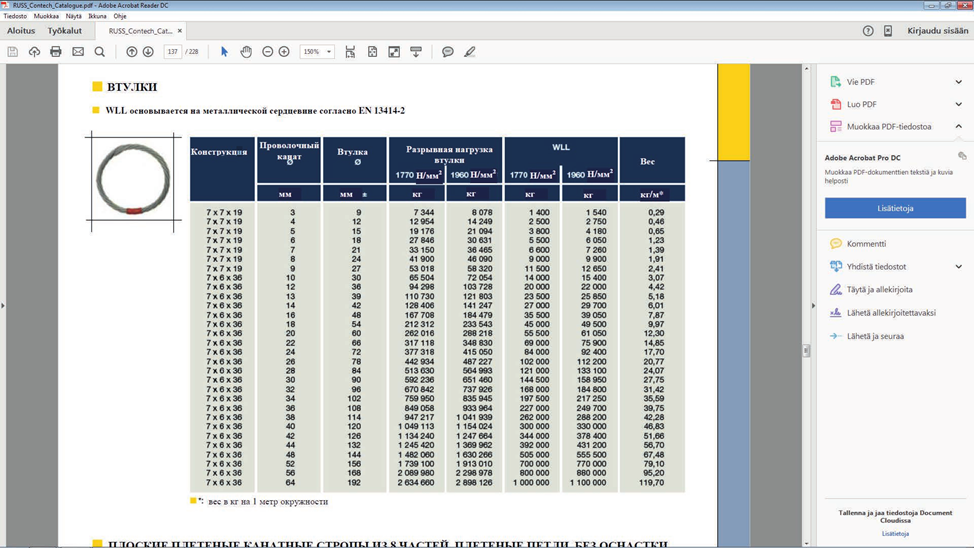The width and height of the screenshot is (974, 548).
Task: Collapse the Muokkaa PDF-tiedostoa section chevron
Action: tap(958, 127)
